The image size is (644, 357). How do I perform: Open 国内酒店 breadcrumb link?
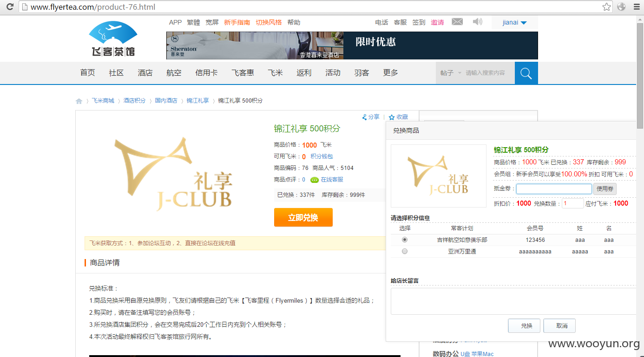166,101
